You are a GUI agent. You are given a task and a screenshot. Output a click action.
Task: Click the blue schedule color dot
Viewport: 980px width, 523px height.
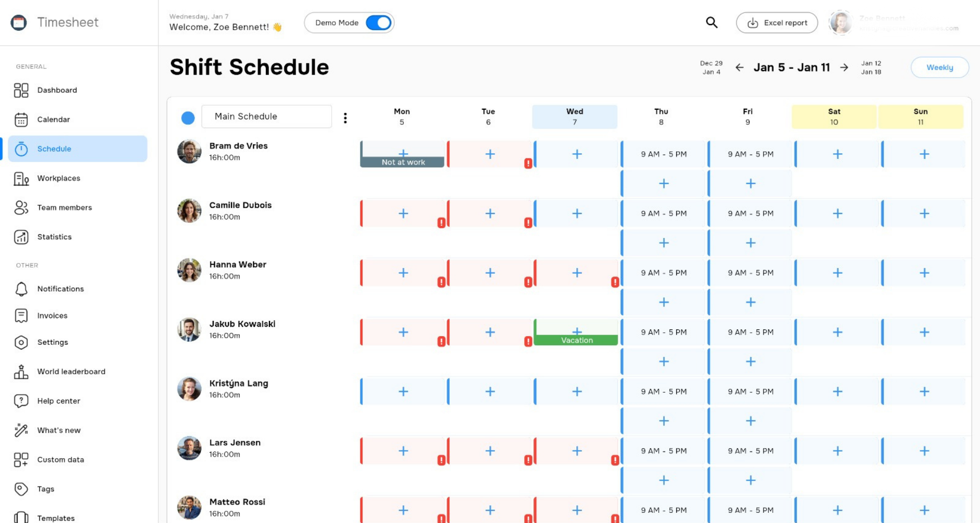click(x=188, y=118)
